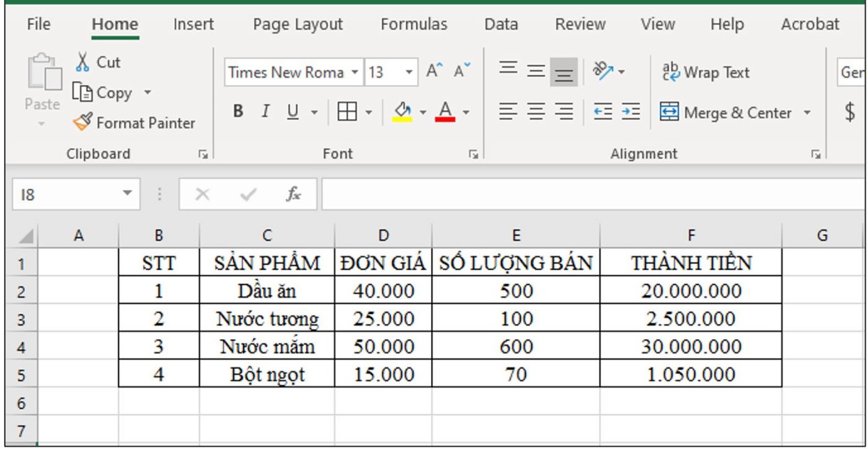Align text left
This screenshot has height=449, width=868.
[x=509, y=113]
